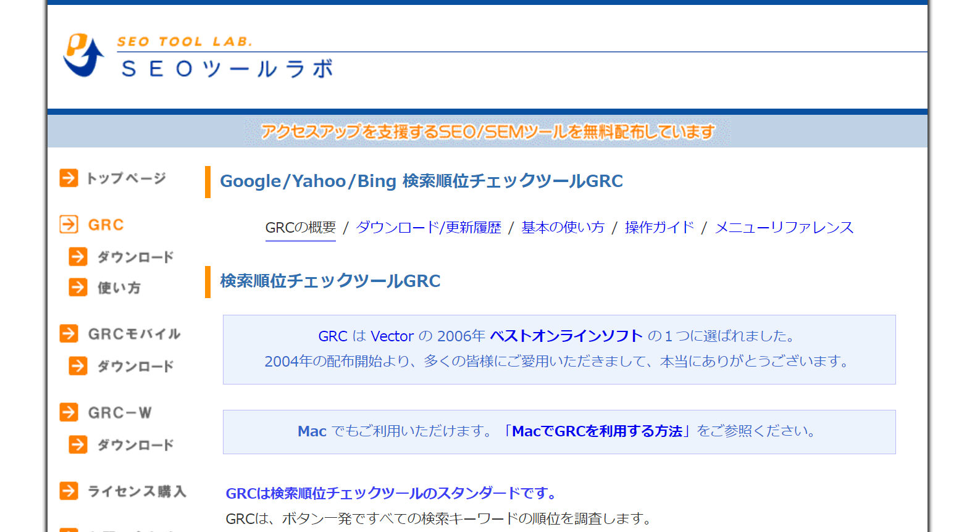The height and width of the screenshot is (532, 980).
Task: Click the ベストオンラインソフト link
Action: click(566, 336)
